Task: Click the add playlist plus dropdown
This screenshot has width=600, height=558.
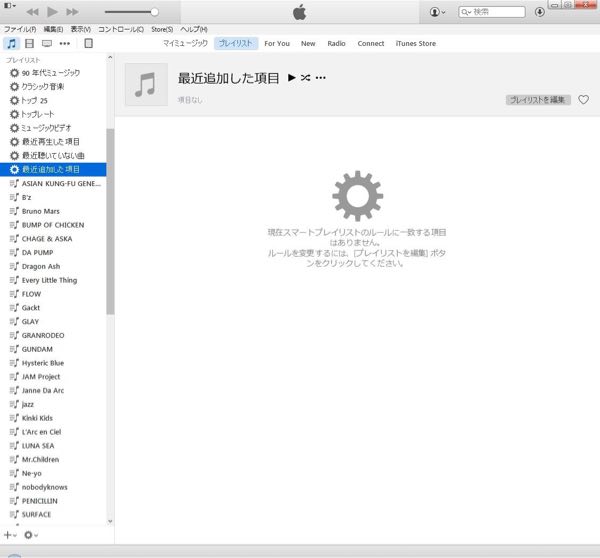Action: [x=10, y=535]
